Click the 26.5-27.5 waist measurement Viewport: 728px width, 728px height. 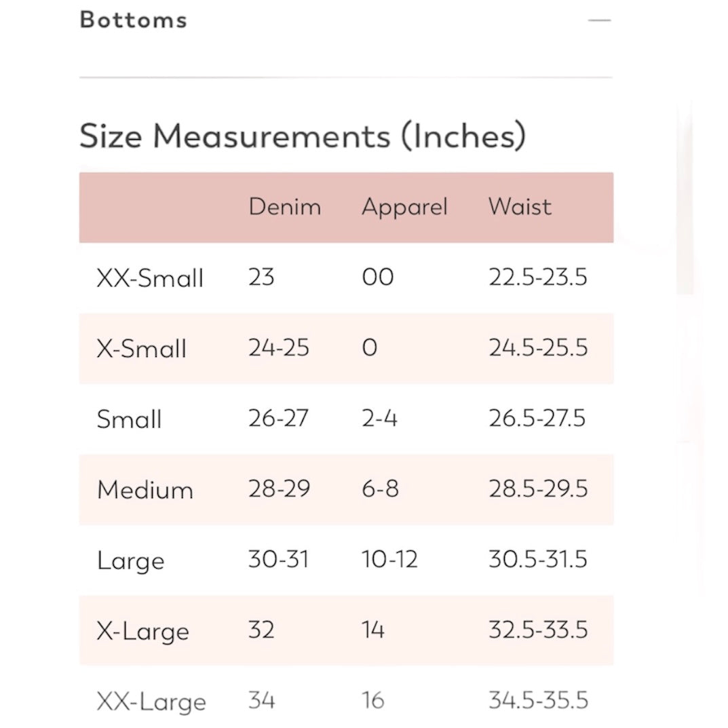[537, 418]
